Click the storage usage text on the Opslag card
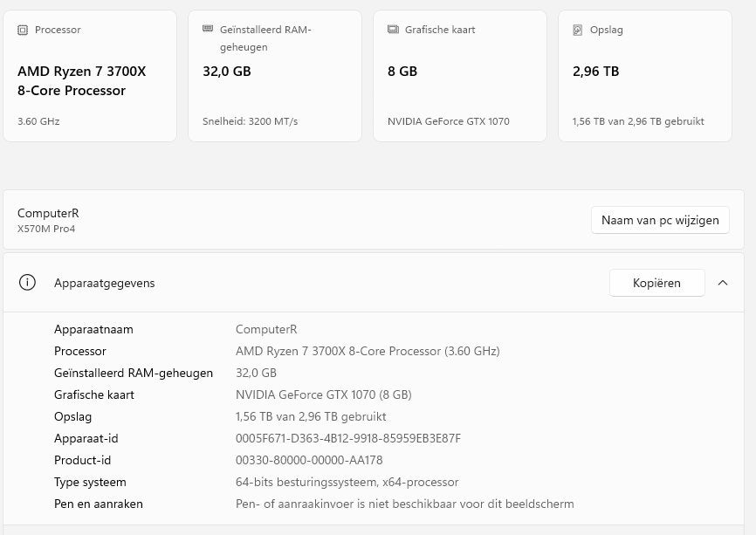 click(638, 121)
